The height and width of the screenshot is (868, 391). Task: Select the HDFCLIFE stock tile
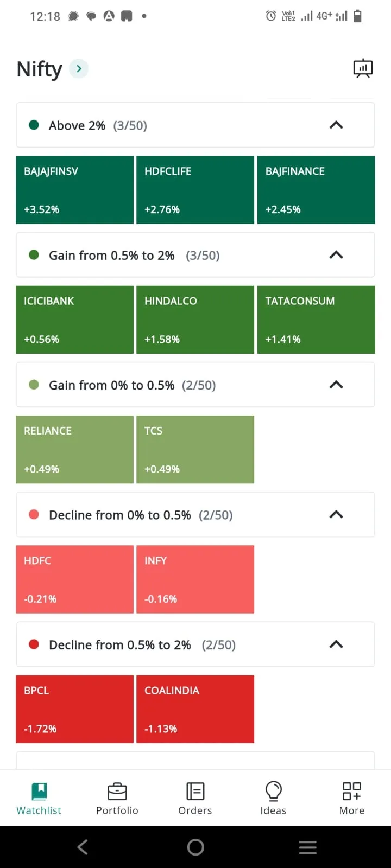click(195, 190)
